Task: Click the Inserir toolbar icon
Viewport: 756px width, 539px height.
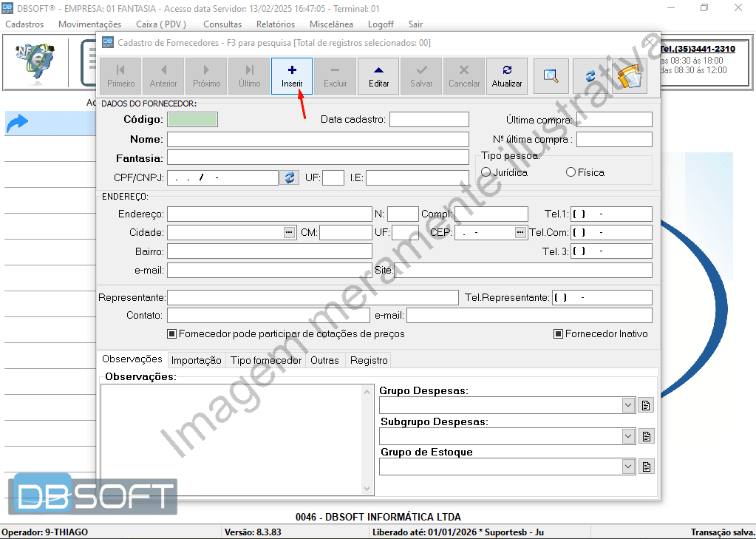Action: tap(291, 76)
